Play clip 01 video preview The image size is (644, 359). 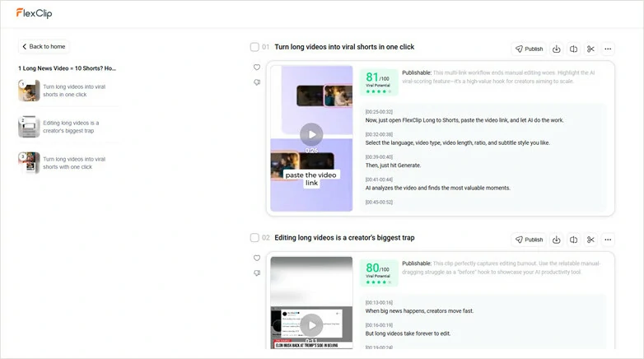pyautogui.click(x=311, y=134)
